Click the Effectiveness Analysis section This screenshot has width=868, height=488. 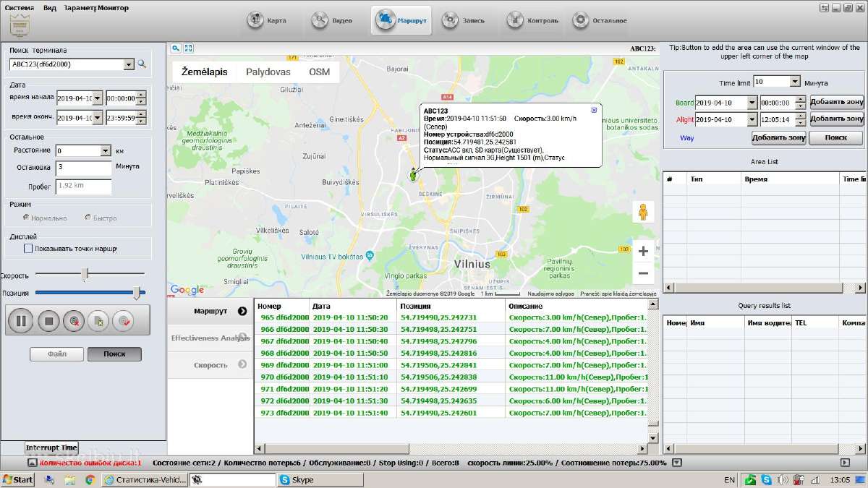pyautogui.click(x=210, y=338)
